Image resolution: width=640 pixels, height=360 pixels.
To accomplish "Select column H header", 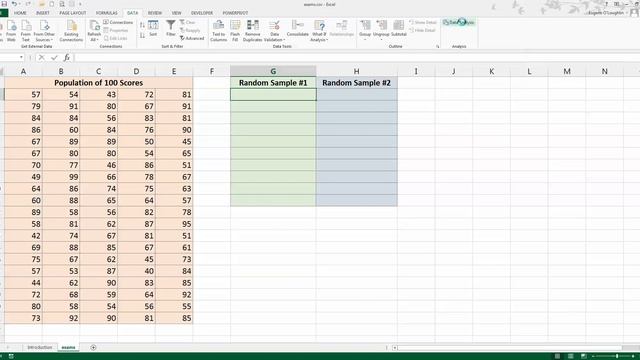I will click(x=356, y=71).
